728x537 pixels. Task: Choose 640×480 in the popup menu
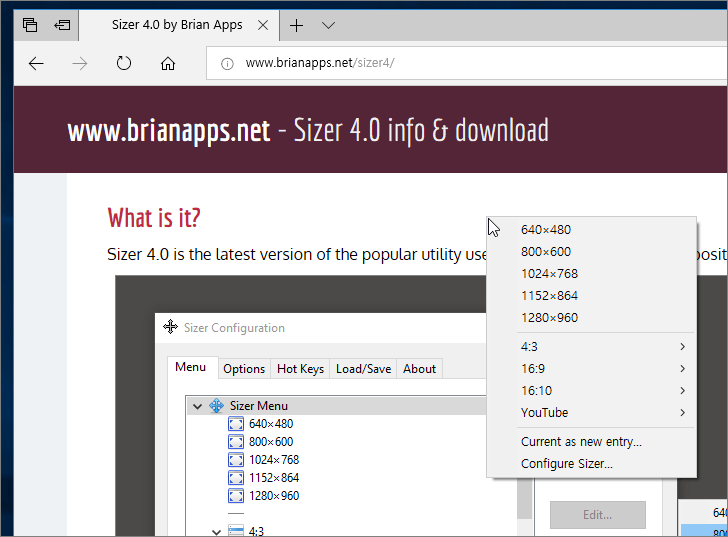click(546, 230)
